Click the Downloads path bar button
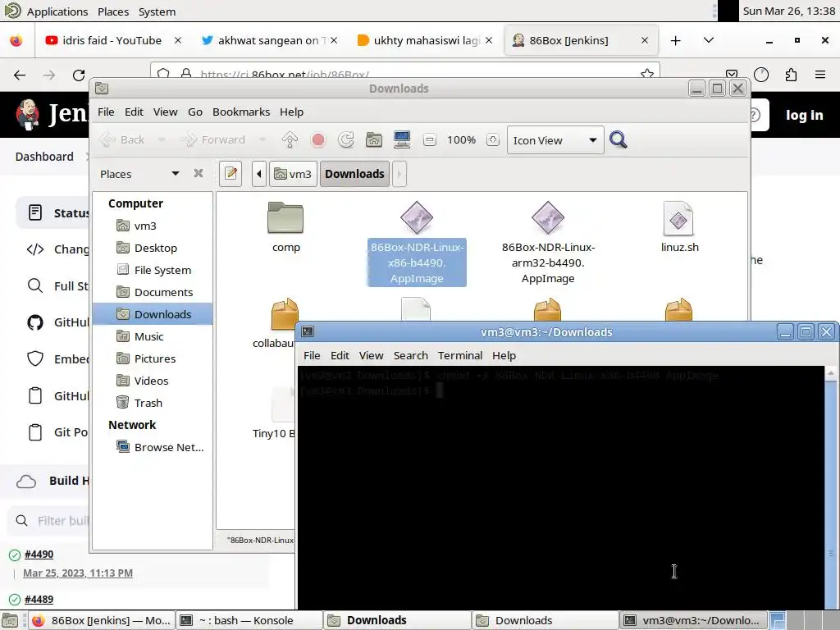The height and width of the screenshot is (630, 840). pyautogui.click(x=354, y=174)
